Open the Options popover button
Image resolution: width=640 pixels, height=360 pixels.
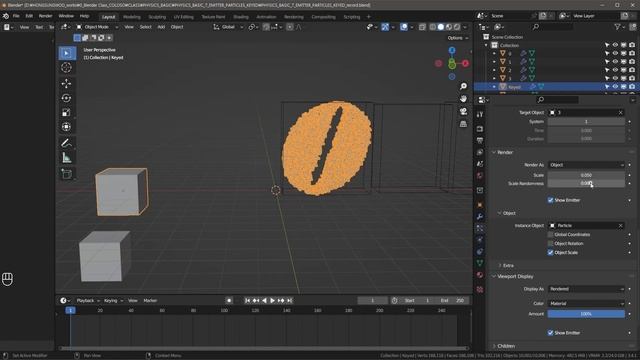click(458, 38)
